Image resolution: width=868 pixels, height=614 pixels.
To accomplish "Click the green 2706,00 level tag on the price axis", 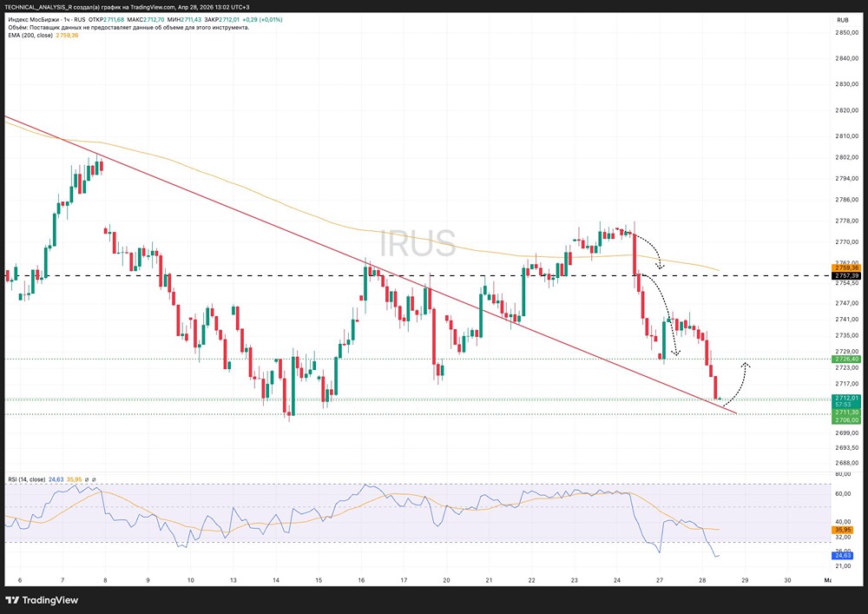I will pos(846,420).
